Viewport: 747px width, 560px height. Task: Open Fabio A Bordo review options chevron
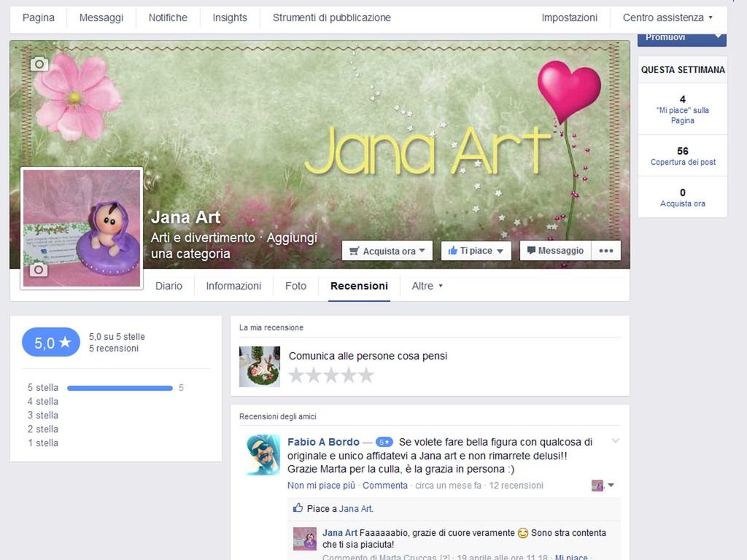tap(616, 441)
